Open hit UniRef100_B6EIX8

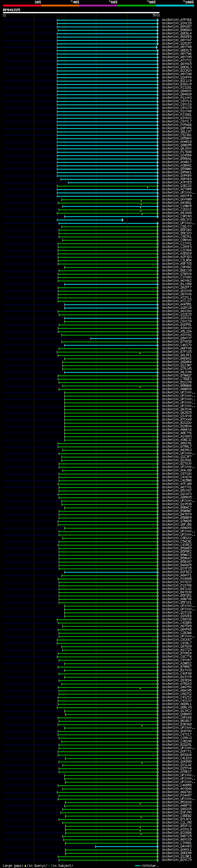pos(177,271)
